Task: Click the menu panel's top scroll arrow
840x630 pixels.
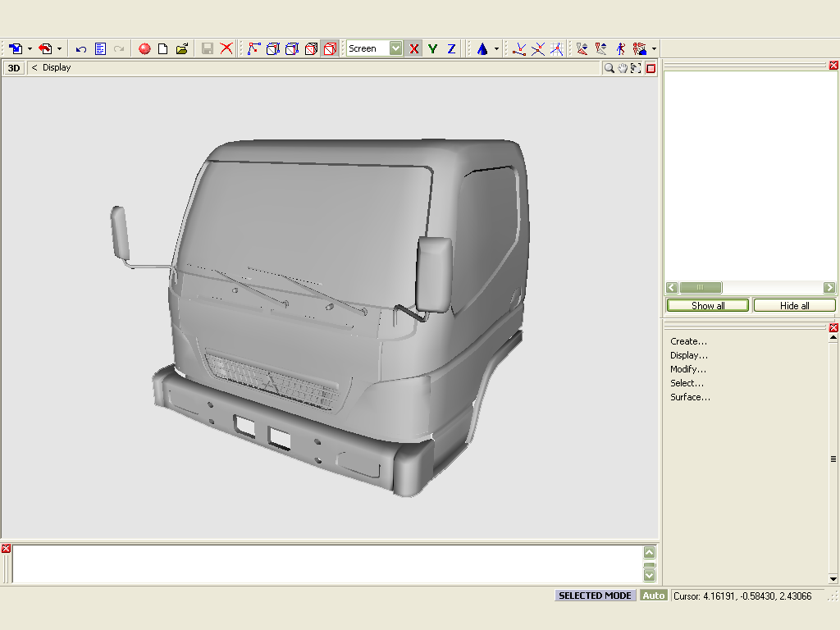Action: [833, 337]
